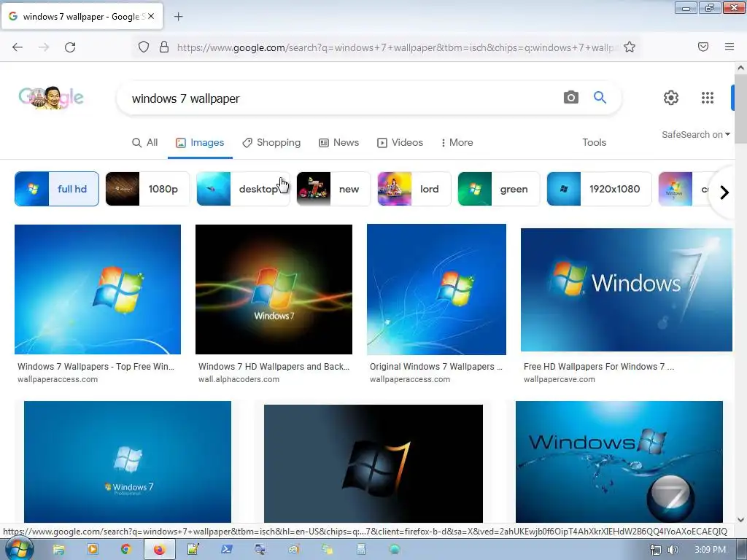Screen dimensions: 747x560
Task: Open the Windows Start orb
Action: (x=18, y=549)
